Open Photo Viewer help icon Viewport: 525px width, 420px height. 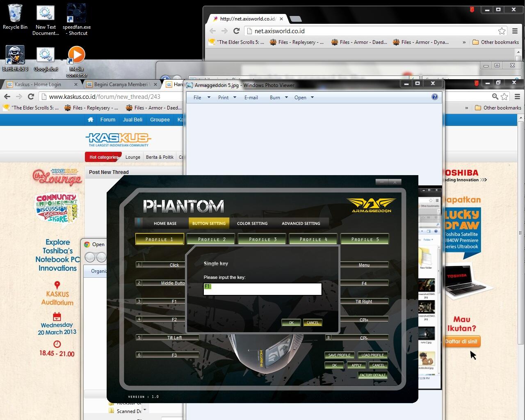[x=435, y=97]
